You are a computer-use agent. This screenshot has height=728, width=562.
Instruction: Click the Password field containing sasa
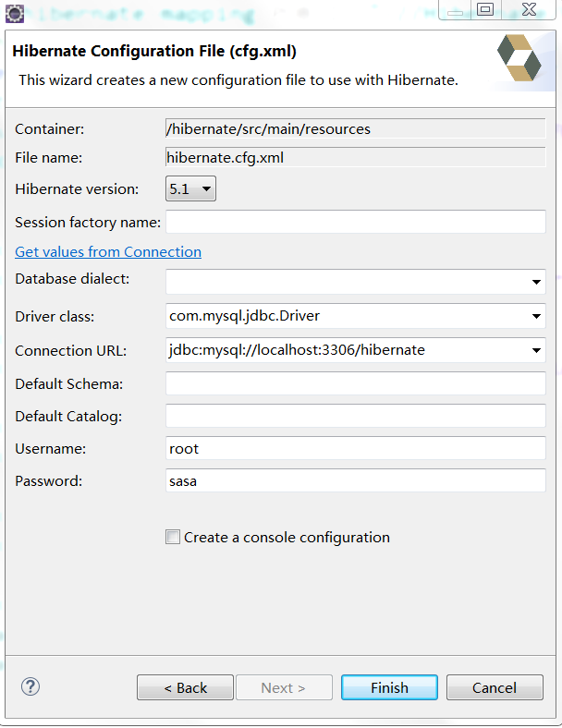tap(356, 480)
